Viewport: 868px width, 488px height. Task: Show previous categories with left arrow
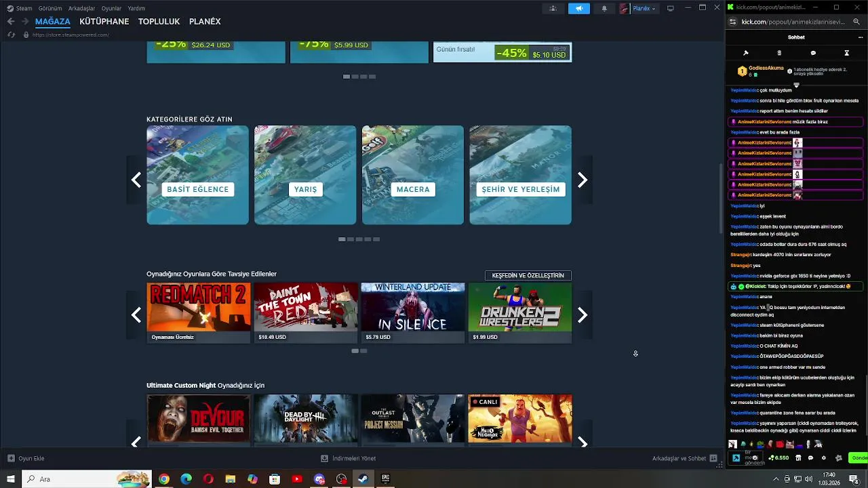pyautogui.click(x=136, y=180)
